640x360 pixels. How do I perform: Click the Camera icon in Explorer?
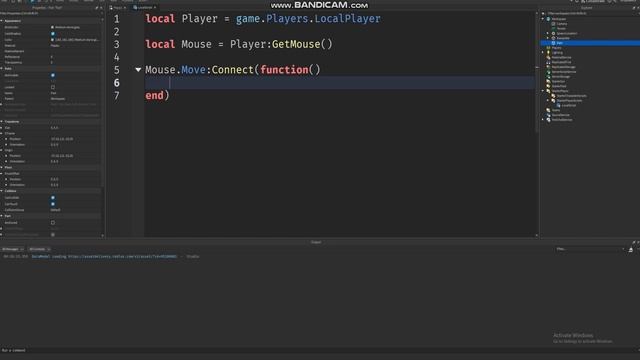click(x=553, y=24)
